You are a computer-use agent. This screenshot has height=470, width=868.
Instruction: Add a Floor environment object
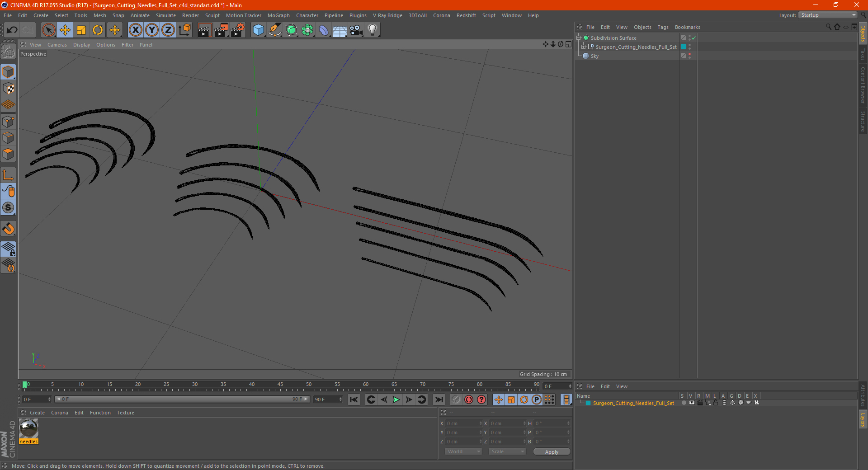(340, 30)
